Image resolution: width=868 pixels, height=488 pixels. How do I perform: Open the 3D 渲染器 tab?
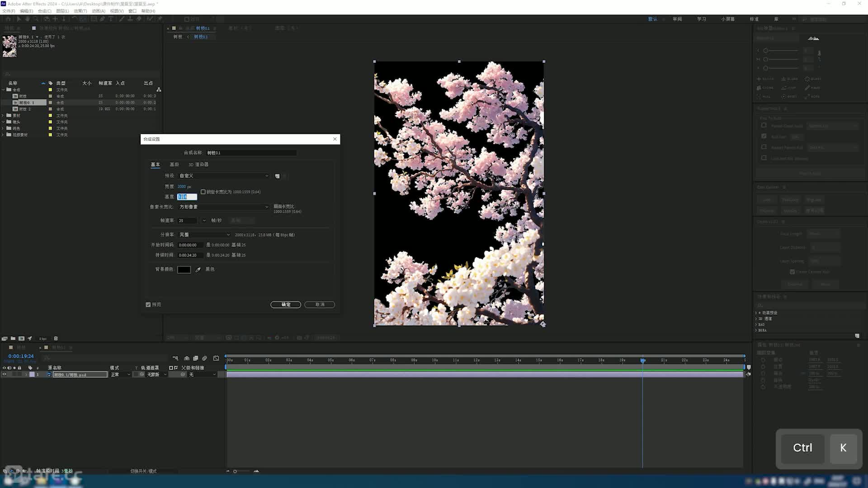pos(198,164)
